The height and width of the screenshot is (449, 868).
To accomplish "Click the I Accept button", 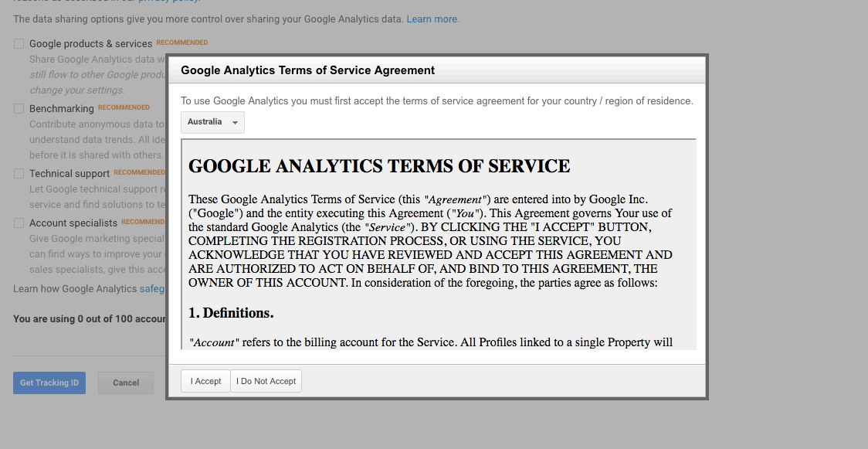I will pyautogui.click(x=205, y=381).
